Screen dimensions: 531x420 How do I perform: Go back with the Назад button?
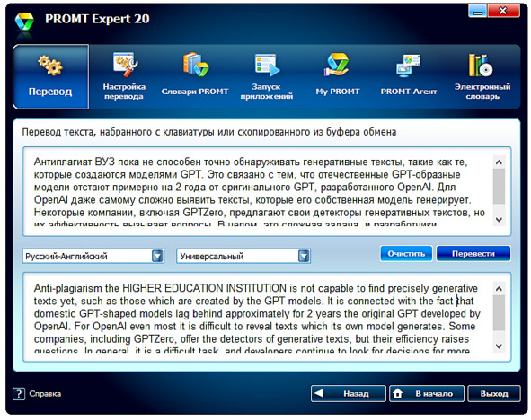click(348, 394)
